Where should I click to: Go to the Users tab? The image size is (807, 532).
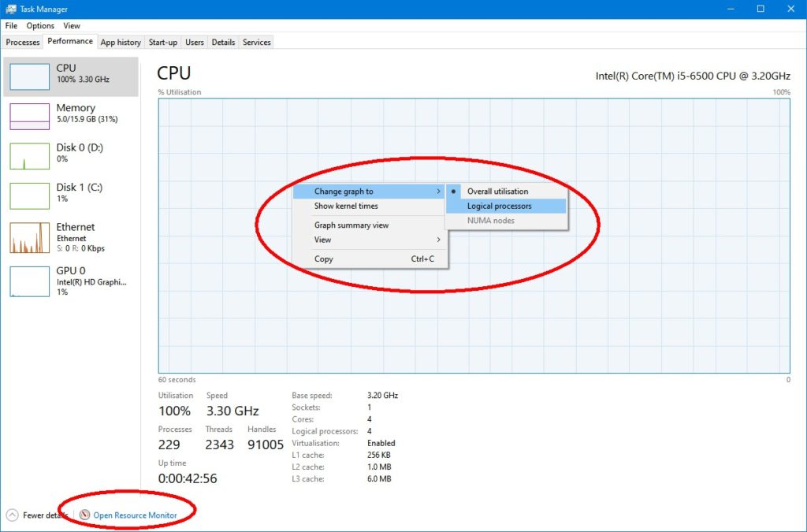(x=195, y=43)
